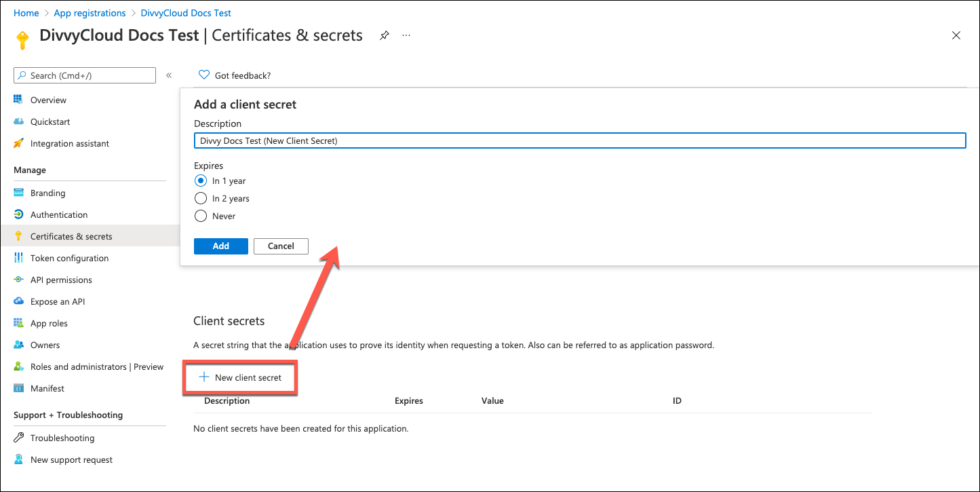Viewport: 980px width, 492px height.
Task: Click the Troubleshooting wrench icon
Action: pyautogui.click(x=18, y=438)
